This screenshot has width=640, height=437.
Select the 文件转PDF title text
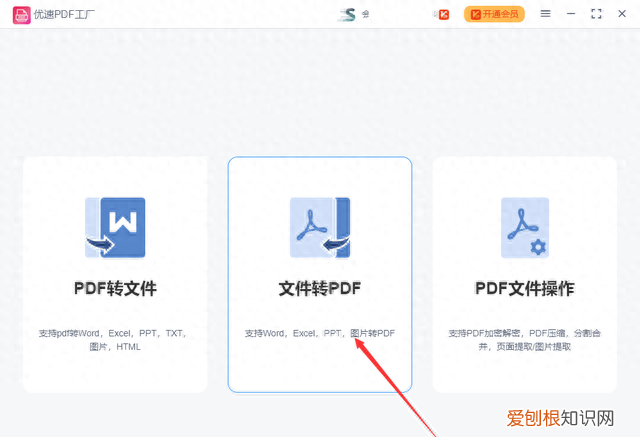pyautogui.click(x=320, y=288)
